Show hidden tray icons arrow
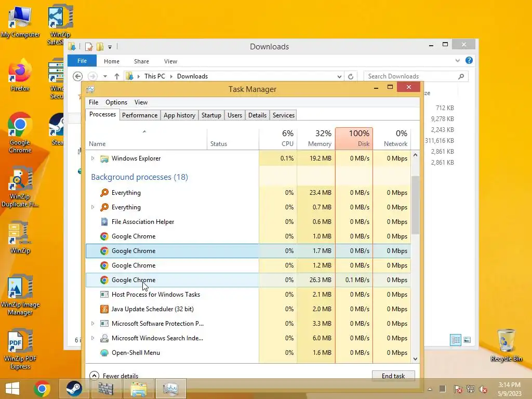The height and width of the screenshot is (399, 532). click(430, 389)
